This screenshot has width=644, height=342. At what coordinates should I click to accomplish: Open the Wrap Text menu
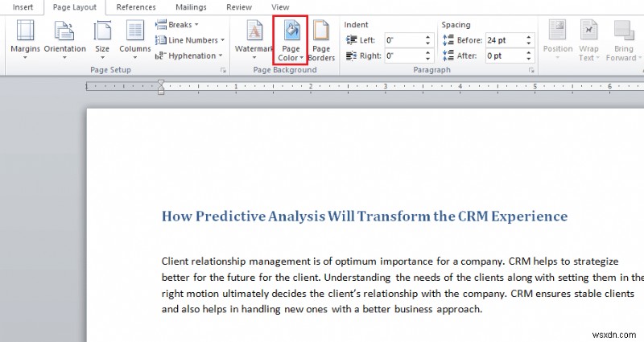(589, 39)
